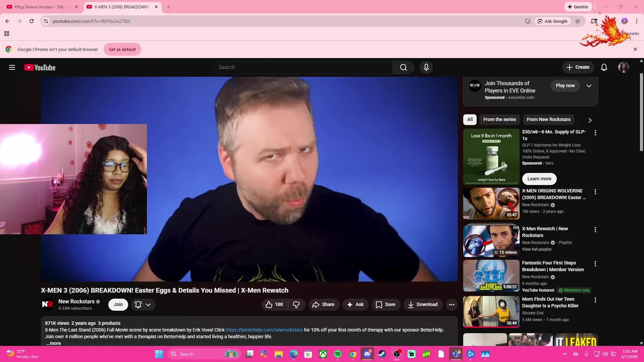Select the All filter chip

pyautogui.click(x=470, y=120)
